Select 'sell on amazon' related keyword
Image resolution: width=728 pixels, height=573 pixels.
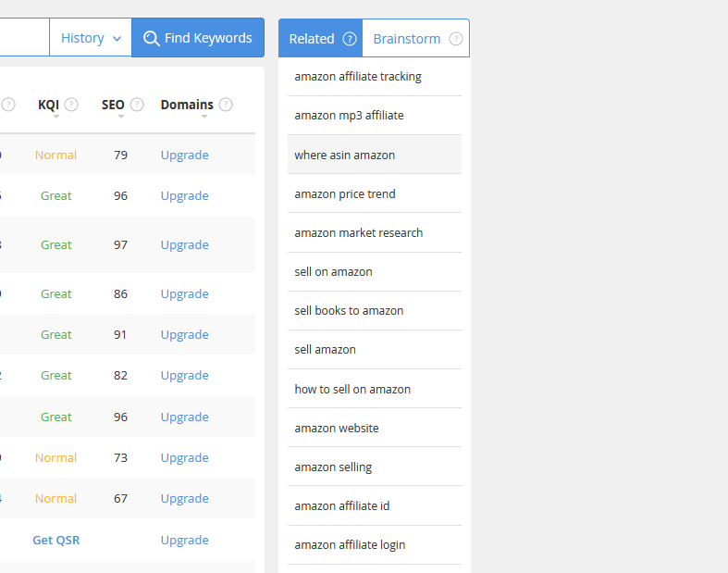click(375, 272)
